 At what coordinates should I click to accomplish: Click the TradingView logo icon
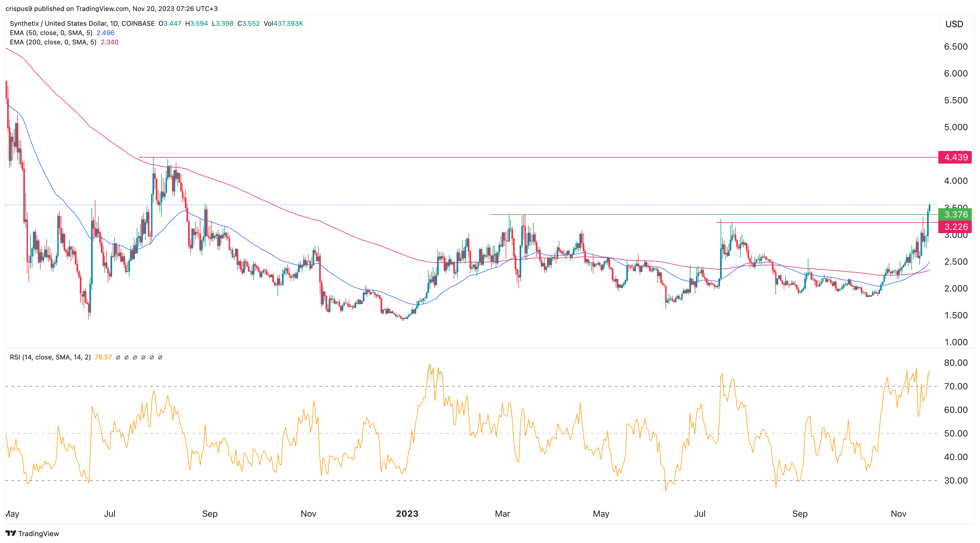[x=11, y=533]
